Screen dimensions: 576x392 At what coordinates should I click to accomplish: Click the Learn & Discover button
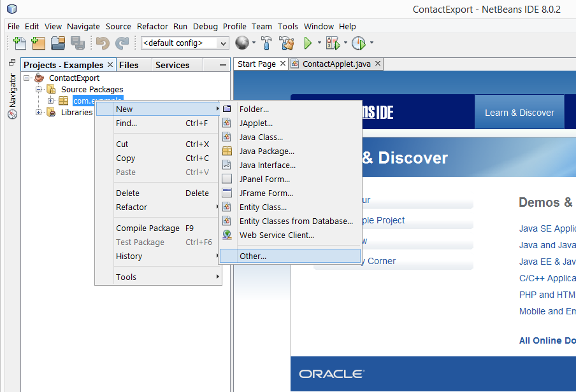[519, 113]
